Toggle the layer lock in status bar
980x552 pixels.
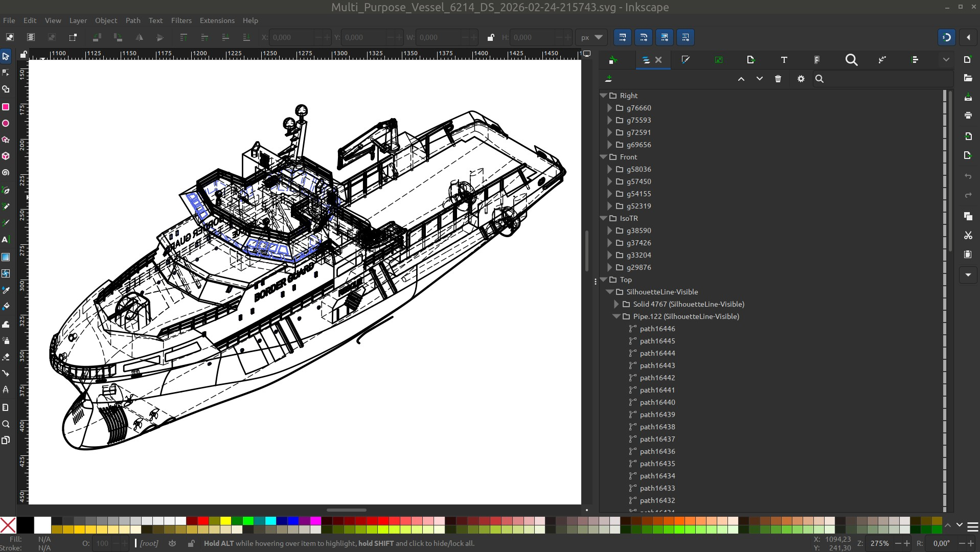click(191, 543)
